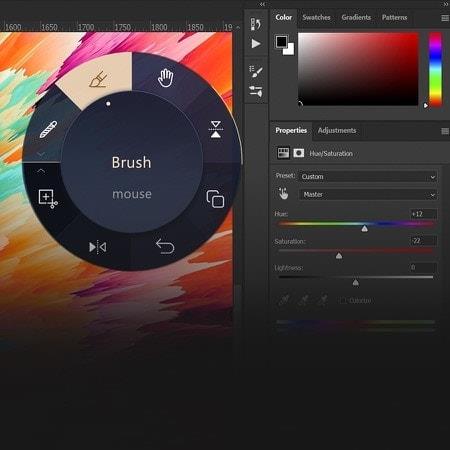
Task: Select the Hand tool in radial menu
Action: 166,78
